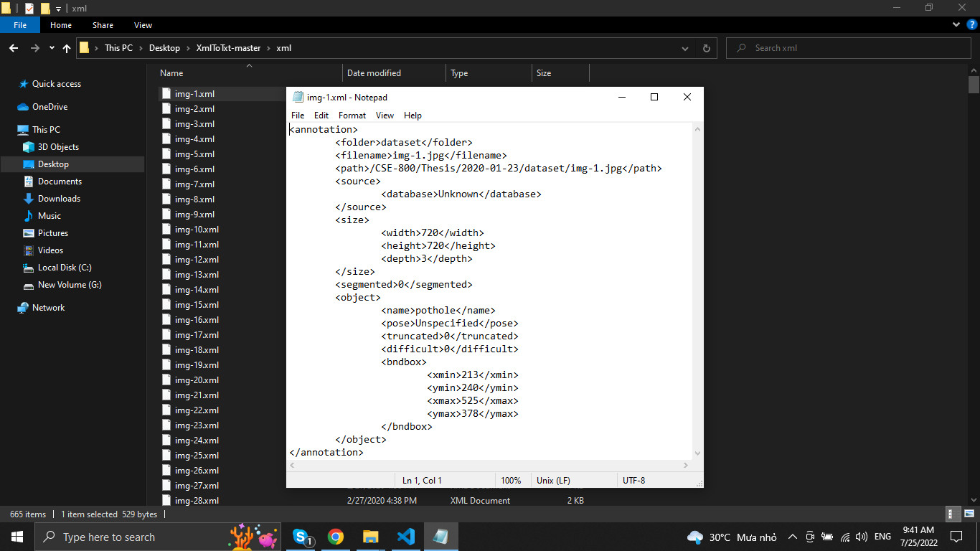Go up to parent folder with the up arrow
This screenshot has height=551, width=980.
pyautogui.click(x=66, y=48)
